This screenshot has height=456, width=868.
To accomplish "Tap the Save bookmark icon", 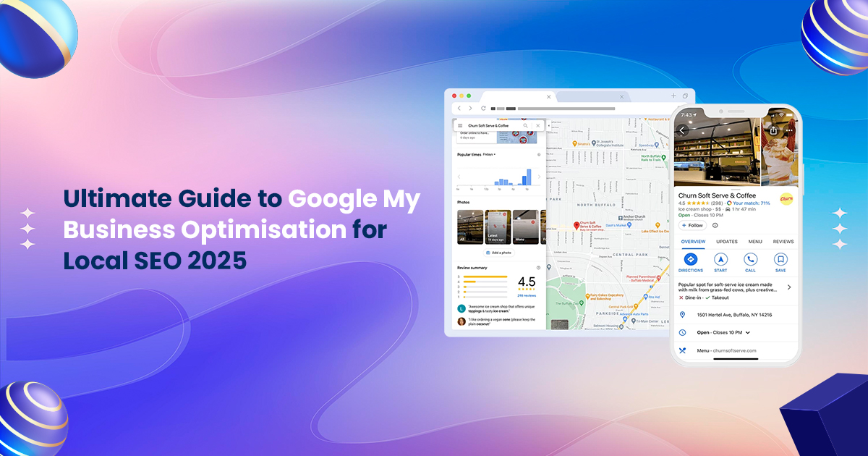I will click(x=779, y=258).
